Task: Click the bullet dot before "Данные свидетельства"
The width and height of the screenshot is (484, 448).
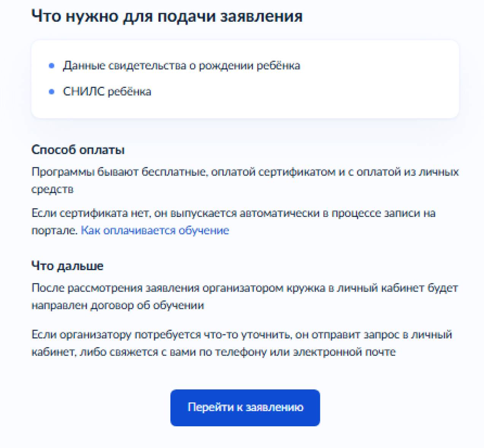Action: (52, 66)
